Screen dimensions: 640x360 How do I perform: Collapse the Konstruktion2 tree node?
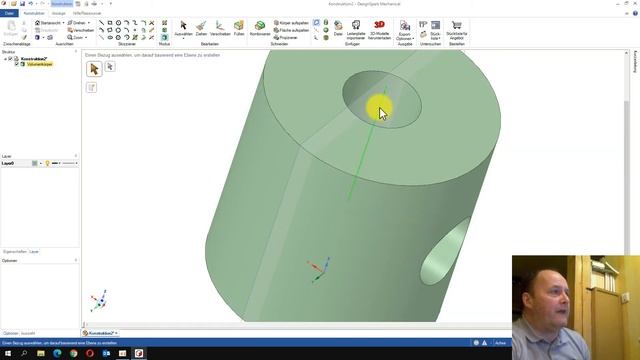click(x=5, y=59)
